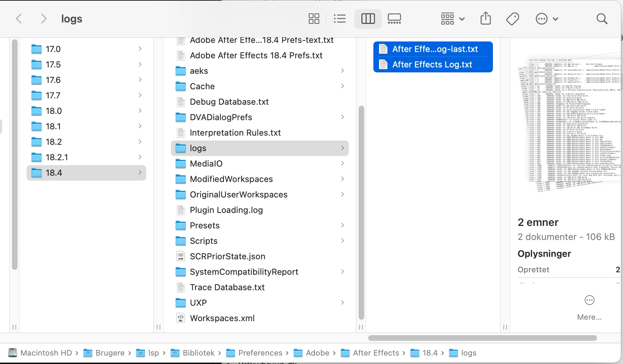Viewport: 623px width, 364px height.
Task: Select After Effe...og-last.txt file
Action: (433, 49)
